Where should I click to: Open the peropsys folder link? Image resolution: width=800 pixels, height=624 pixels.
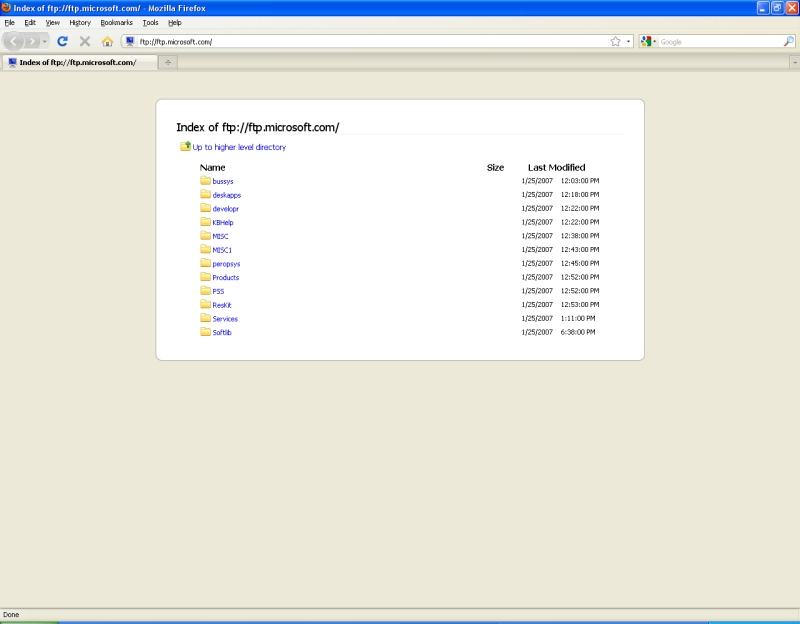coord(226,264)
